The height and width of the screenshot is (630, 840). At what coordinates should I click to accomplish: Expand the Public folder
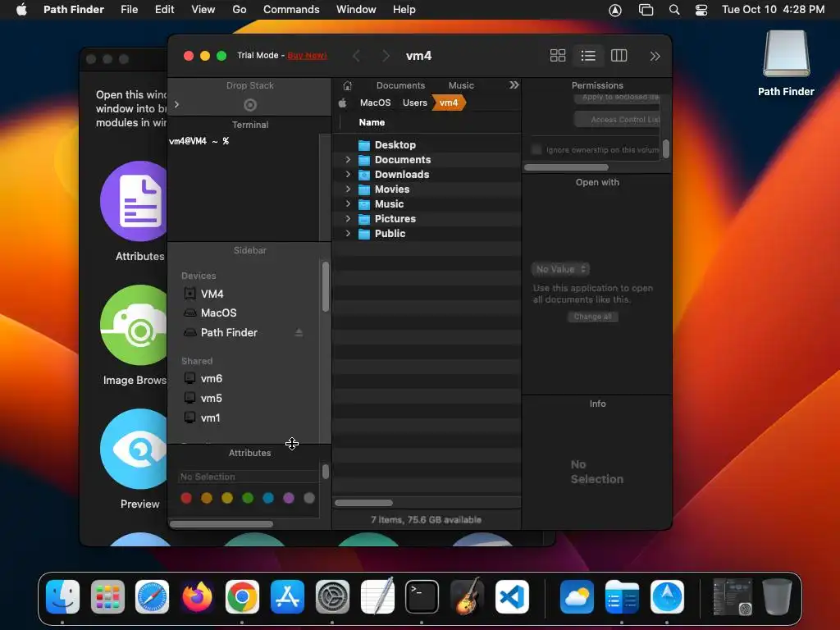tap(348, 233)
